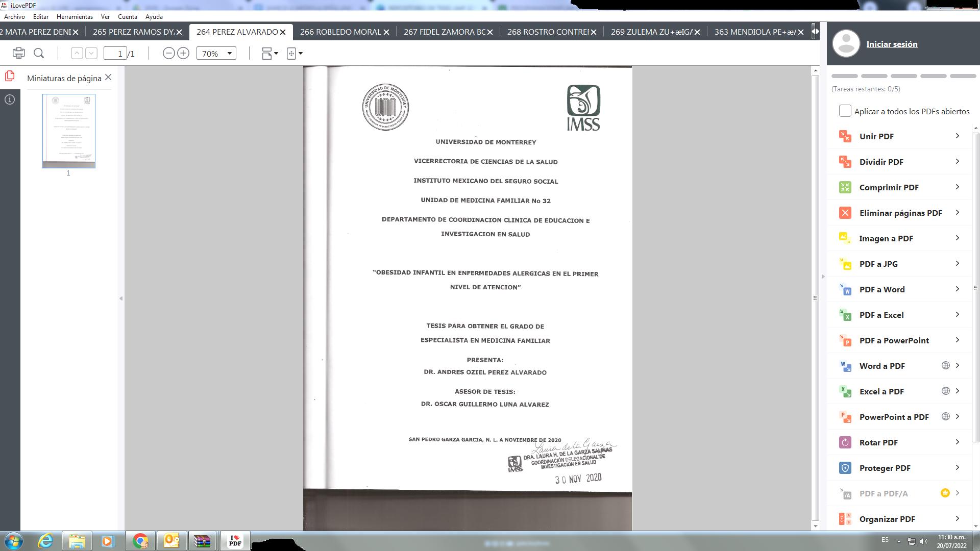Click the Organizar PDF icon
Image resolution: width=980 pixels, height=551 pixels.
click(x=845, y=519)
